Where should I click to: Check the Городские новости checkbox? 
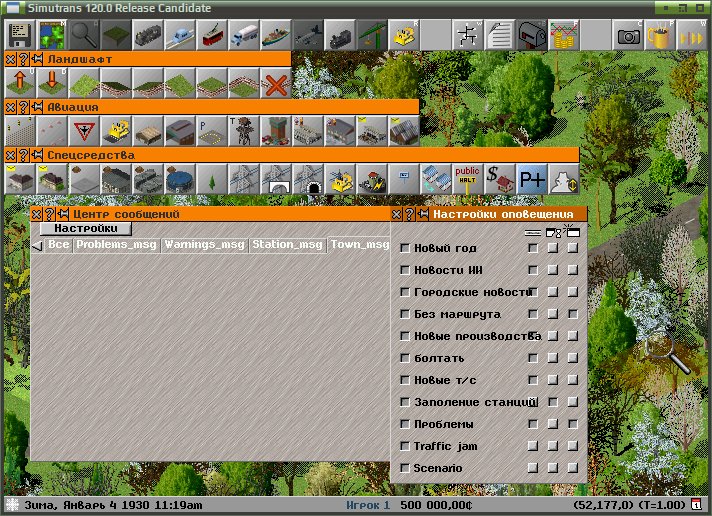(x=405, y=292)
